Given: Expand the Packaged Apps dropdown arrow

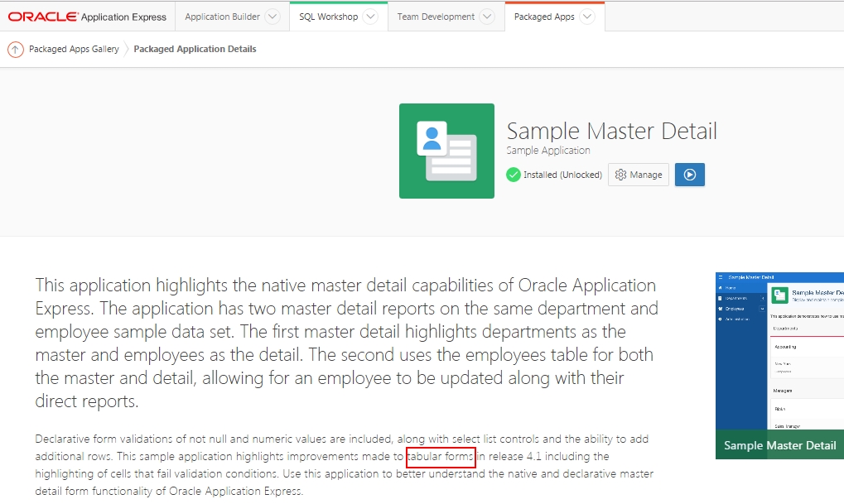Looking at the screenshot, I should [x=587, y=17].
